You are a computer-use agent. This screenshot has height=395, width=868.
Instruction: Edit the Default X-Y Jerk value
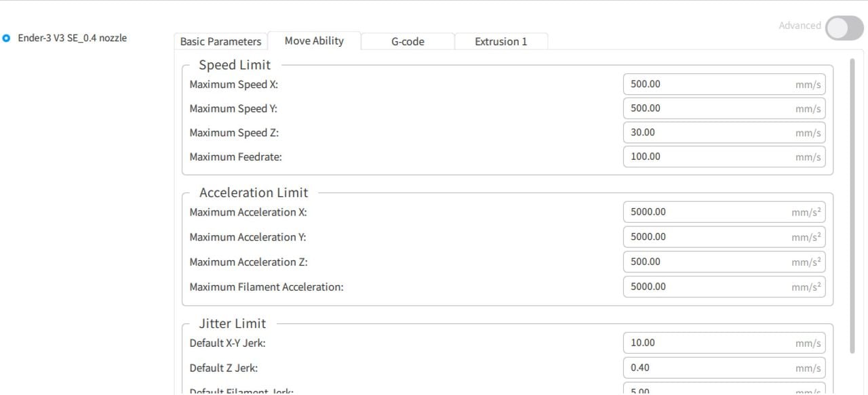tap(705, 343)
